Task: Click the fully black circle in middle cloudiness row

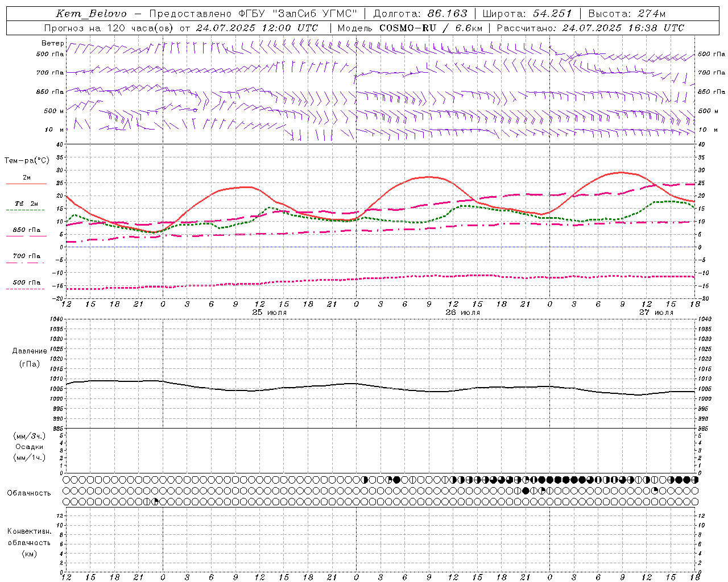Action: click(x=526, y=490)
